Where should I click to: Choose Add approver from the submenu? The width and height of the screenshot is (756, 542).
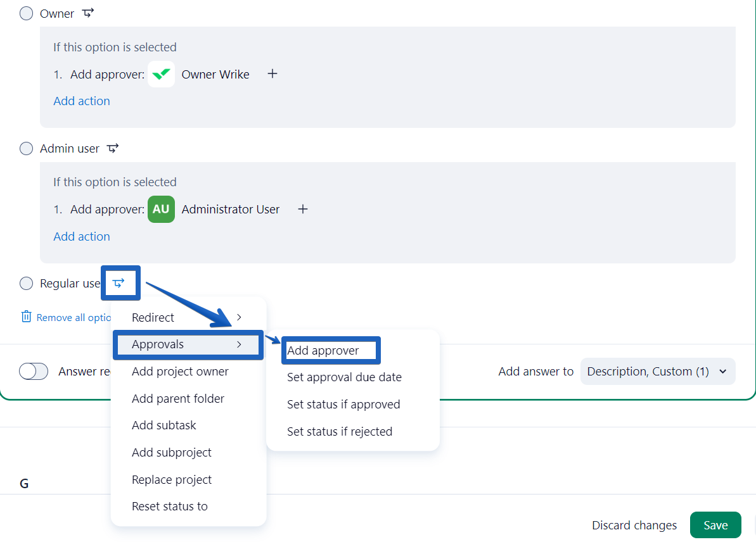323,351
